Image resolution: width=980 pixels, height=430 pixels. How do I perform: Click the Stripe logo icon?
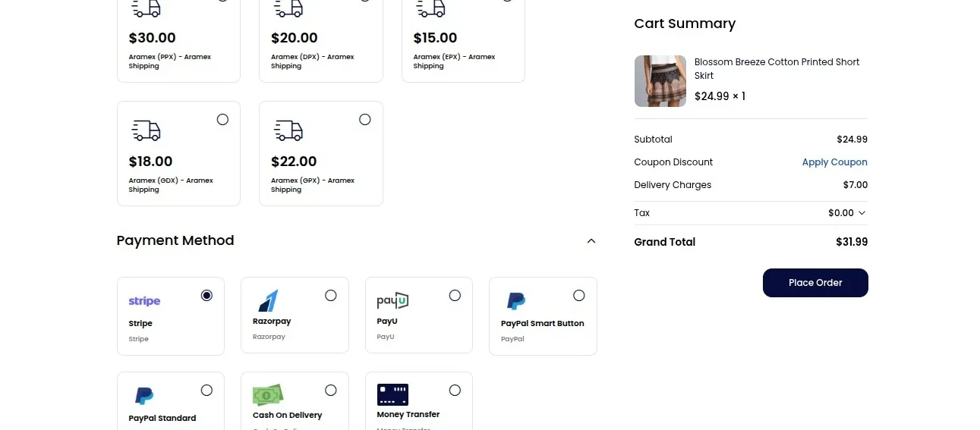144,301
